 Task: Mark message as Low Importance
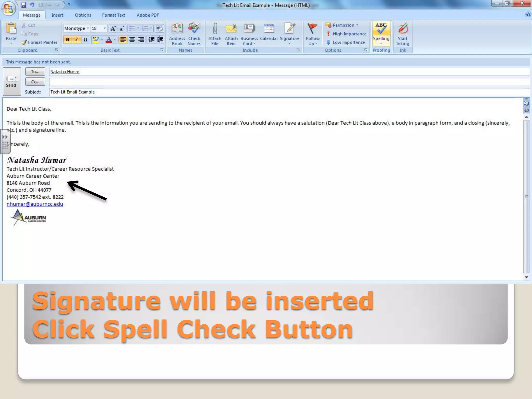345,42
